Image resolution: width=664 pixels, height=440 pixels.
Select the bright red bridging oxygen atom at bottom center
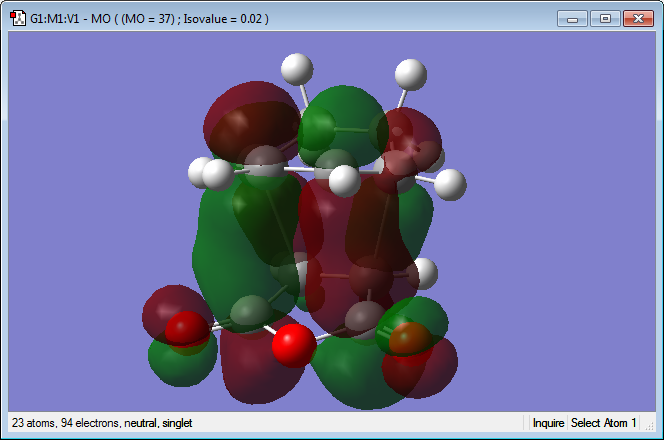[x=294, y=345]
